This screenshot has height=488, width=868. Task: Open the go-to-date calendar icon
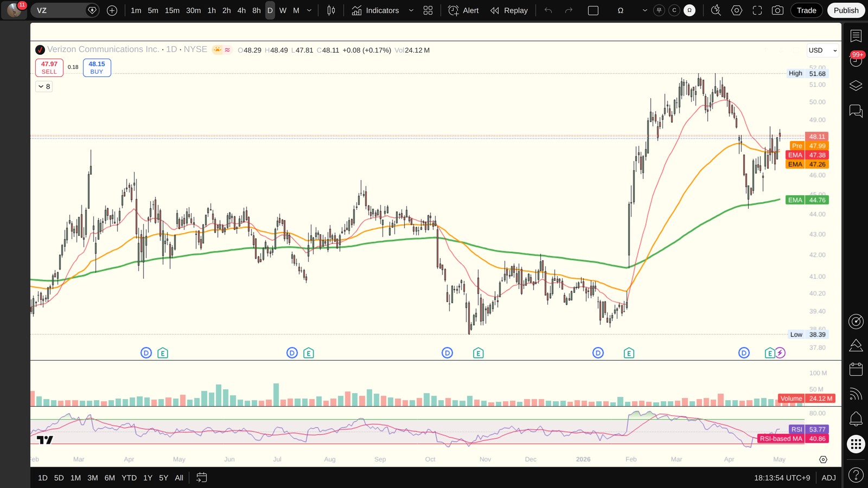pyautogui.click(x=201, y=478)
